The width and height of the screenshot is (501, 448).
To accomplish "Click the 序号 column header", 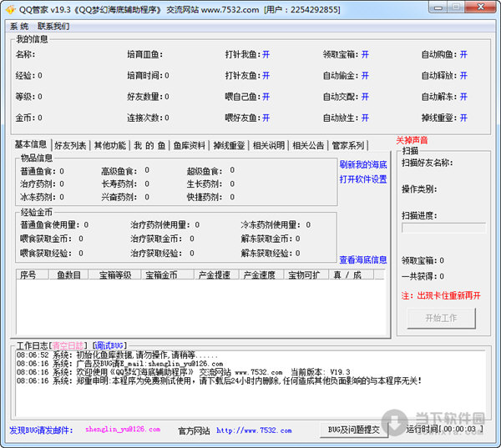I will point(32,274).
